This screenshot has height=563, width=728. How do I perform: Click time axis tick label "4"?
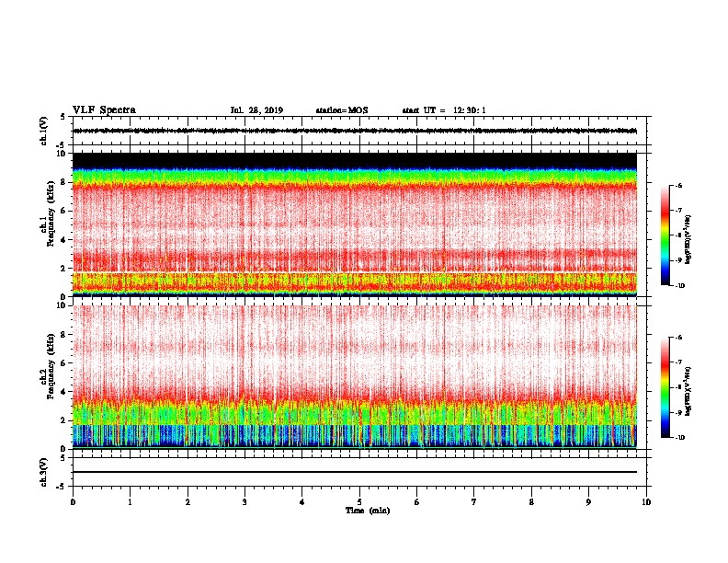pos(302,502)
